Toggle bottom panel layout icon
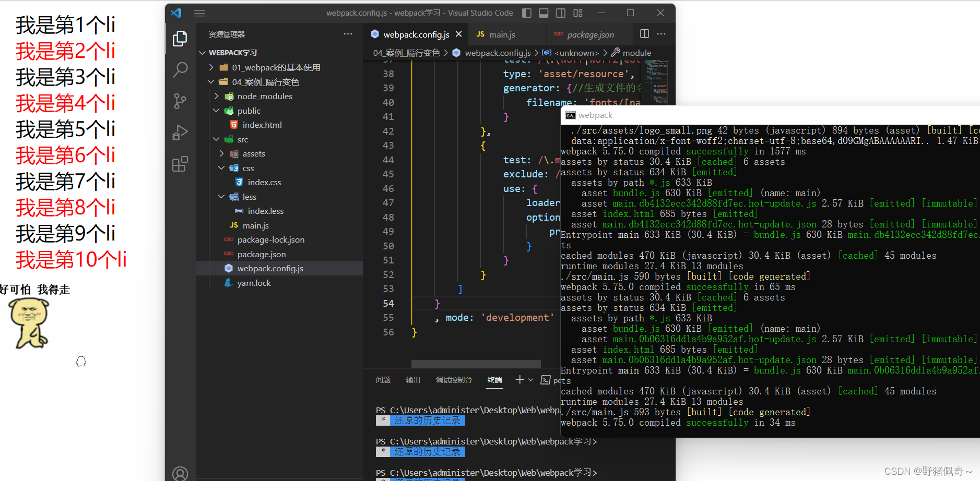 tap(544, 13)
